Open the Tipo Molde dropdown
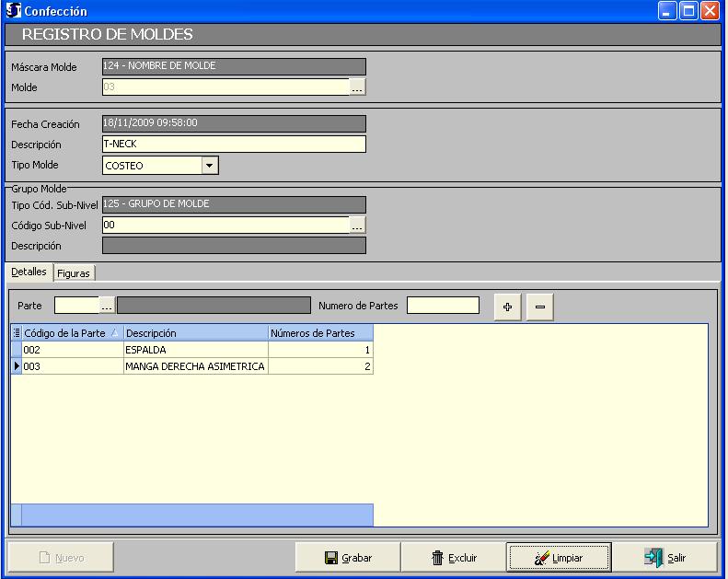The height and width of the screenshot is (579, 728). tap(210, 166)
